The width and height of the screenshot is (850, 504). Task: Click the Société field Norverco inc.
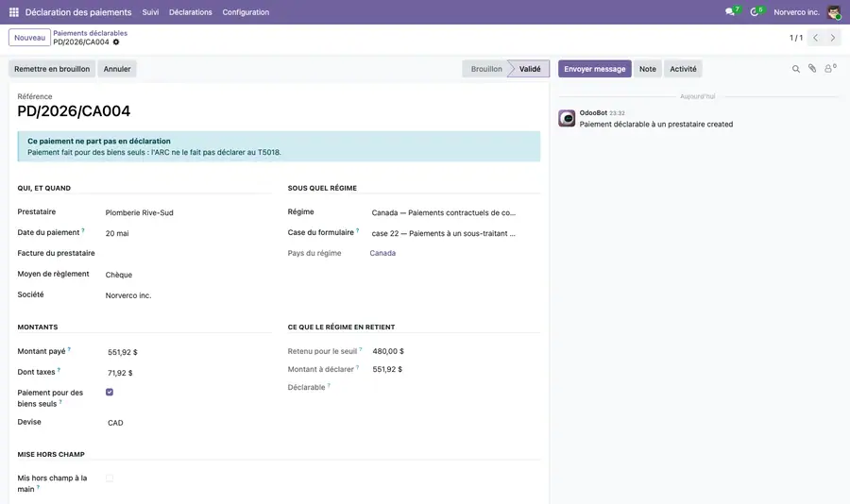(128, 295)
